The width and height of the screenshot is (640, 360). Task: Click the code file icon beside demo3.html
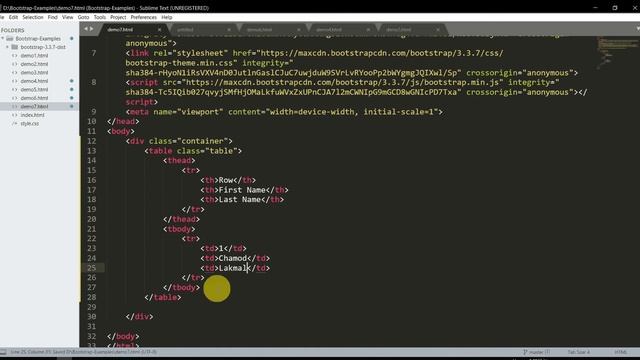coord(15,73)
